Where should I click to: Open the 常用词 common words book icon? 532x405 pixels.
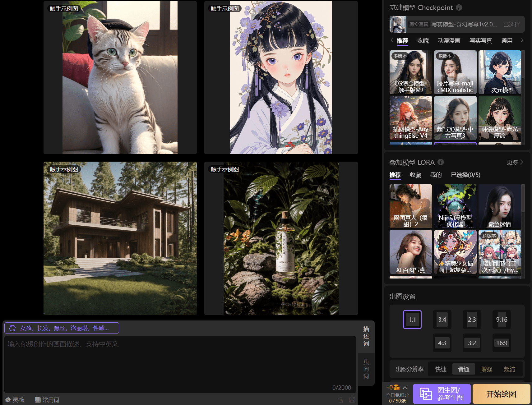pyautogui.click(x=38, y=400)
